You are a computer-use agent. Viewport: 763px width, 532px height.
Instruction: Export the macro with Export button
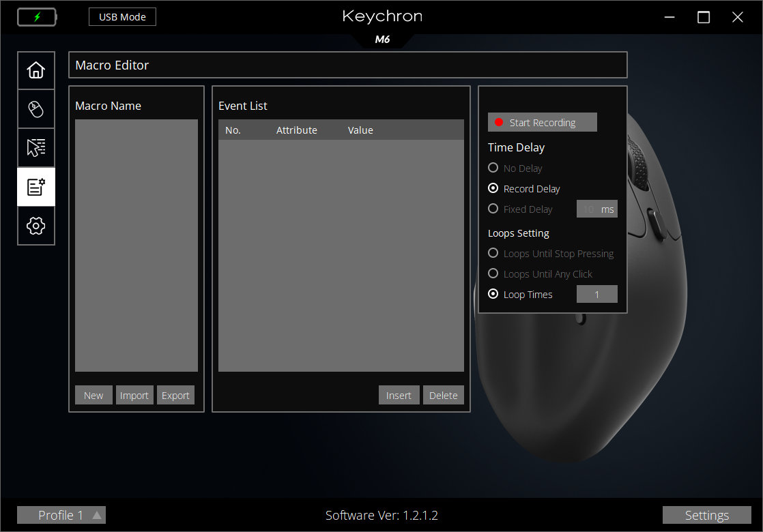coord(175,396)
